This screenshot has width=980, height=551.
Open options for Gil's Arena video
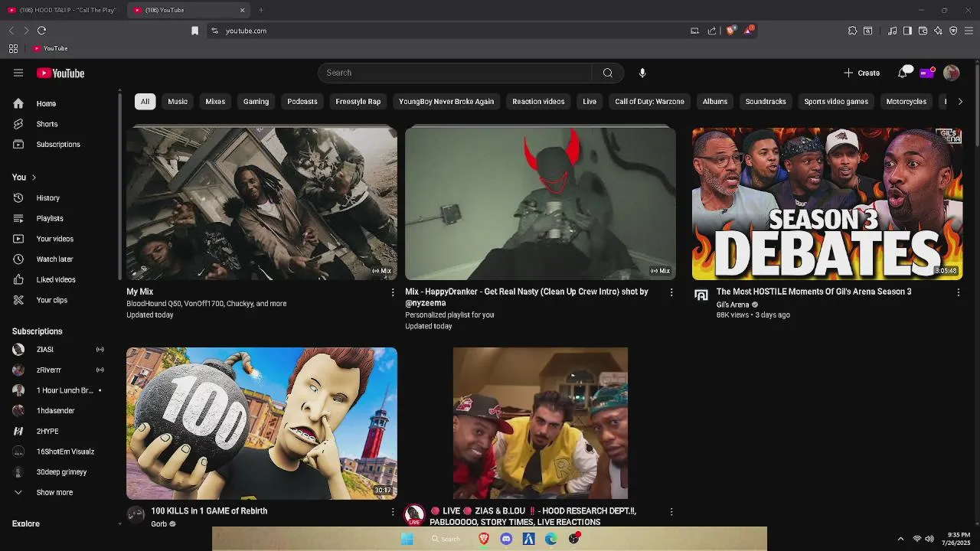pyautogui.click(x=958, y=292)
